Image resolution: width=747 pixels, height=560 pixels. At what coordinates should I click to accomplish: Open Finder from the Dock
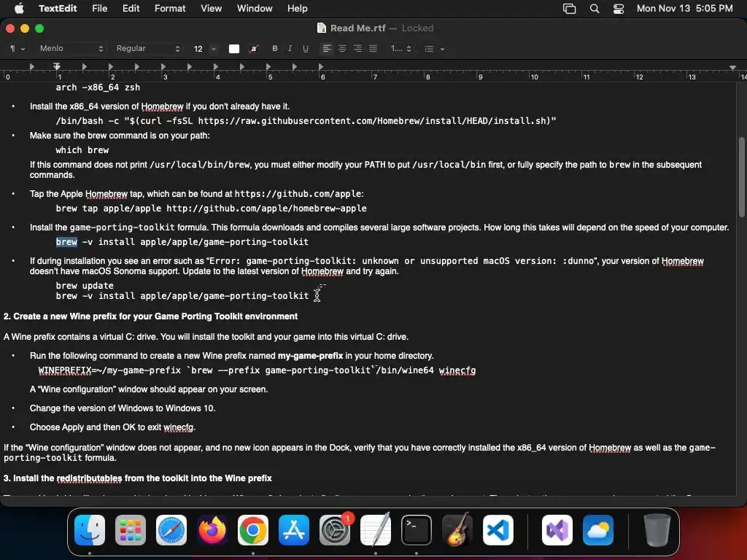tap(90, 530)
